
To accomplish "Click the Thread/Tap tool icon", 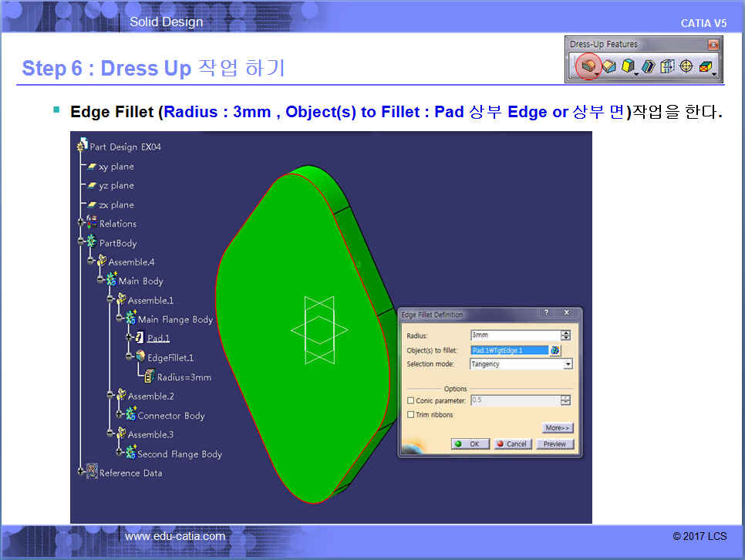I will click(x=686, y=67).
